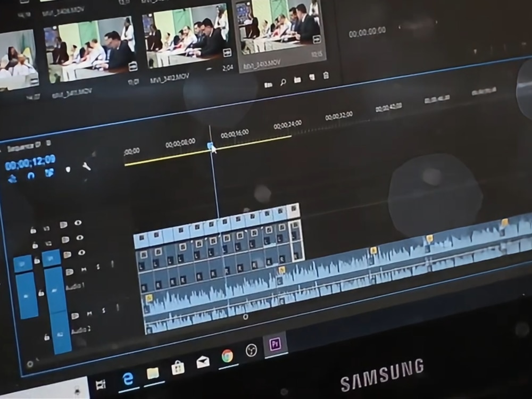Viewport: 532px width, 399px height.
Task: Click usage badge on MVI_3411.MOV thumbnail
Action: click(133, 65)
